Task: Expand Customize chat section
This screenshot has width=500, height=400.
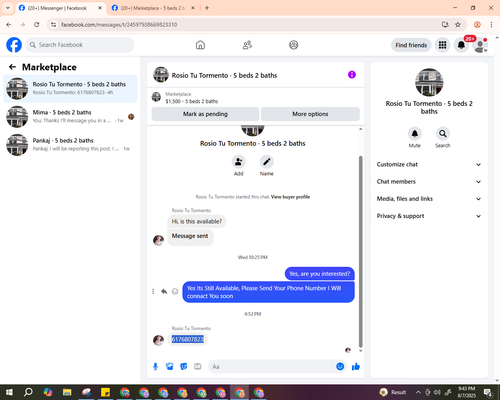Action: 429,164
